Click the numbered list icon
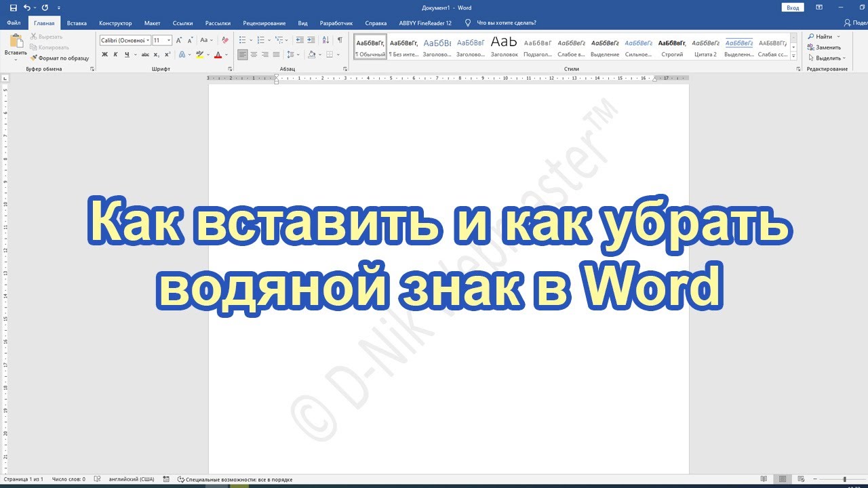 [262, 40]
